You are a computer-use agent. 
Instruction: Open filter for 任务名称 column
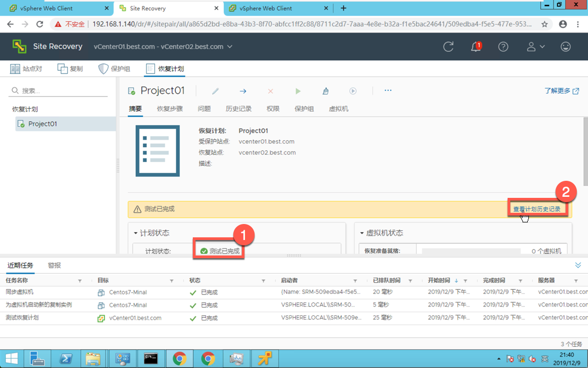(x=80, y=281)
